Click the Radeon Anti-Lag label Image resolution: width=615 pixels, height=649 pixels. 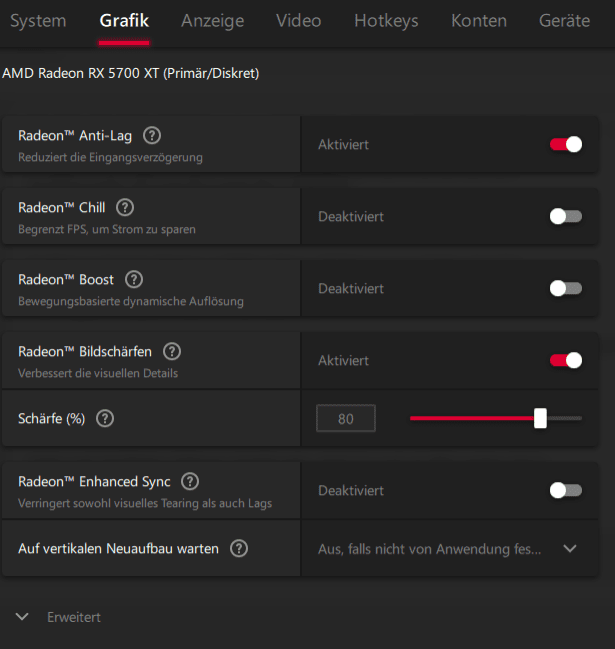pos(75,136)
